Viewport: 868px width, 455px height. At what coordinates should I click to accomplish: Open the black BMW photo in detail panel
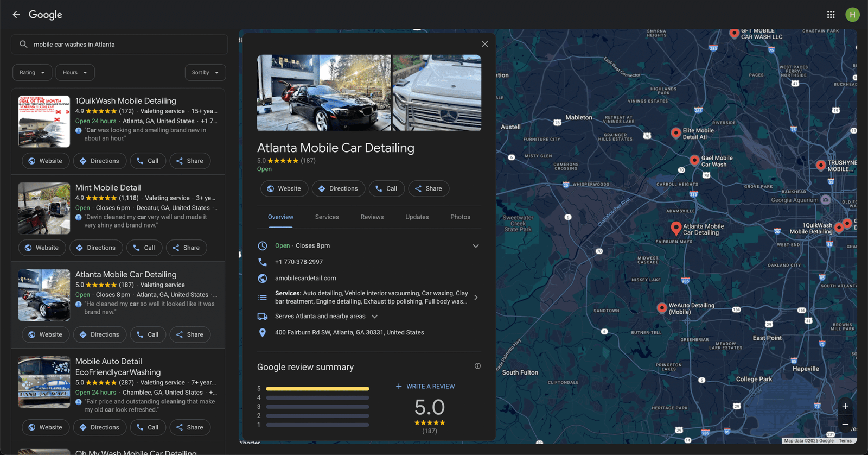[324, 93]
